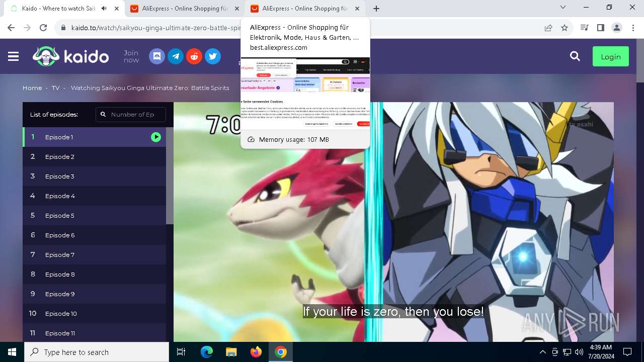
Task: Select Episode 11 in the list
Action: click(x=94, y=333)
